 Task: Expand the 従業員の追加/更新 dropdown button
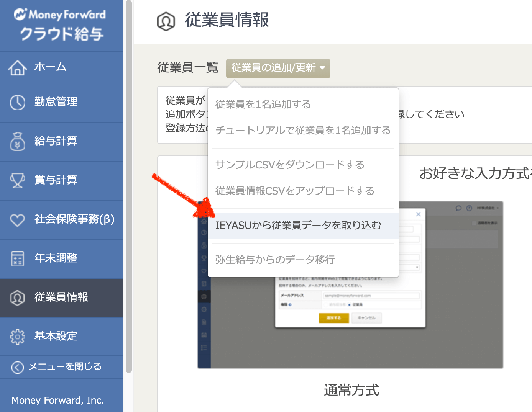[x=278, y=68]
